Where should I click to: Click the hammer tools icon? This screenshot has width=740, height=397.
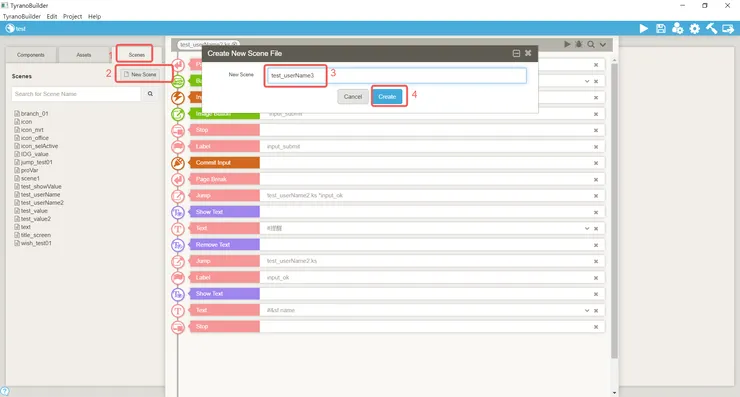point(711,29)
